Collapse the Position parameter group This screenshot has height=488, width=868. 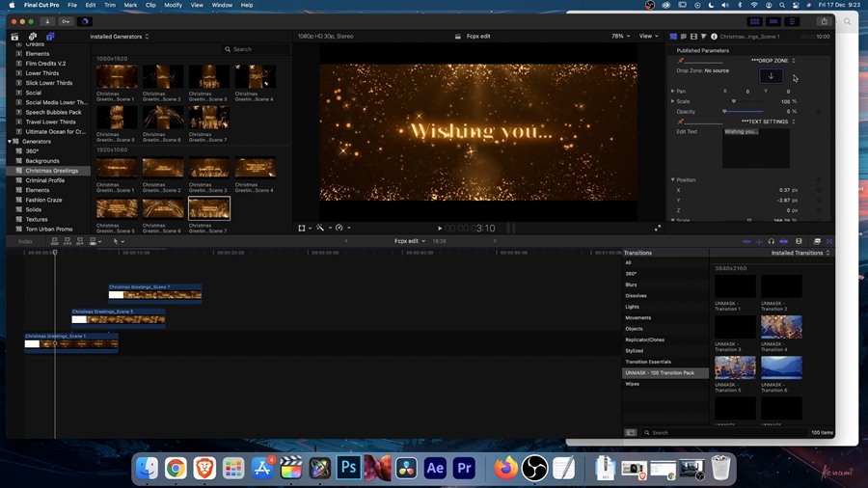pos(672,179)
